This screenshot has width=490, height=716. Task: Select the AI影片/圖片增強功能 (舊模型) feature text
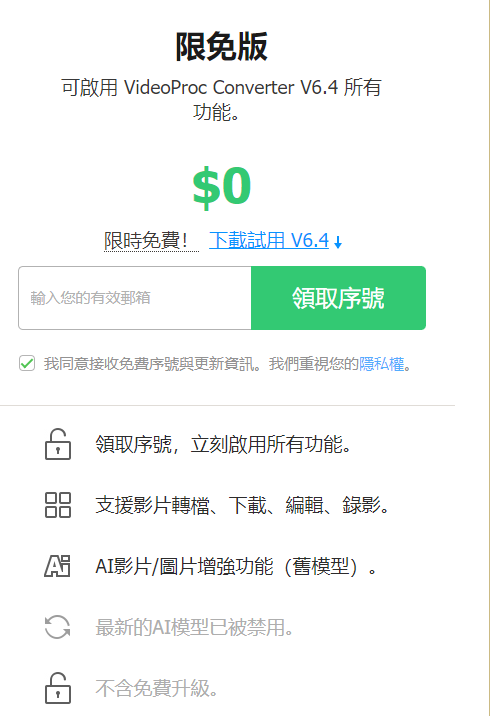[x=236, y=566]
